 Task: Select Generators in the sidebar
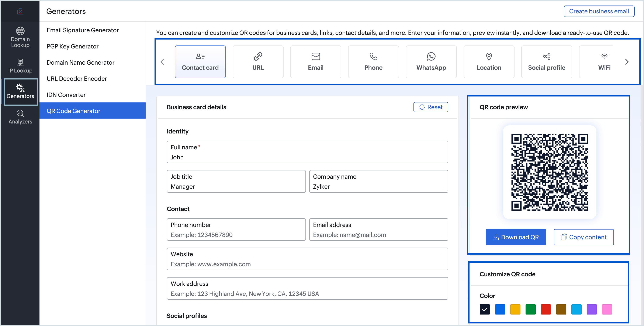(21, 92)
